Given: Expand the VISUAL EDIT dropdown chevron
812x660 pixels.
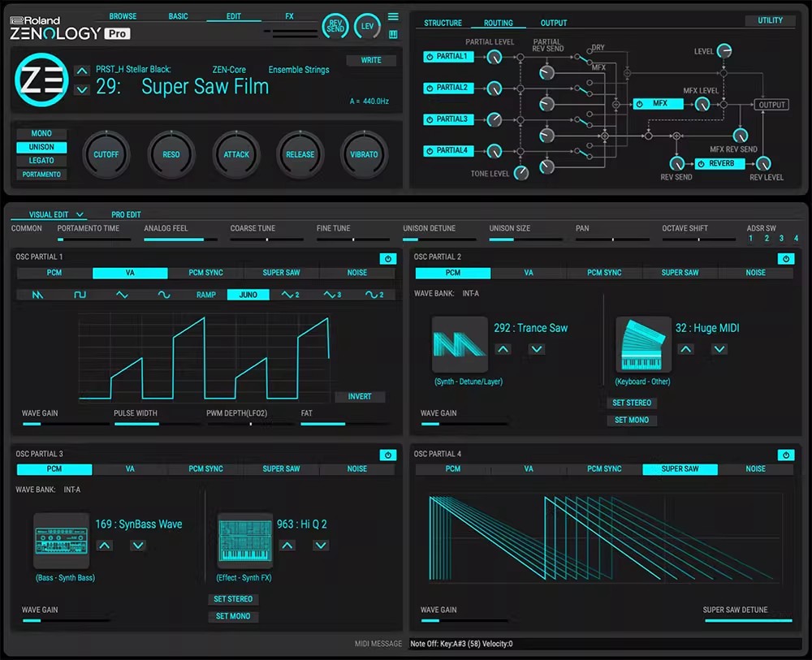Looking at the screenshot, I should (80, 215).
